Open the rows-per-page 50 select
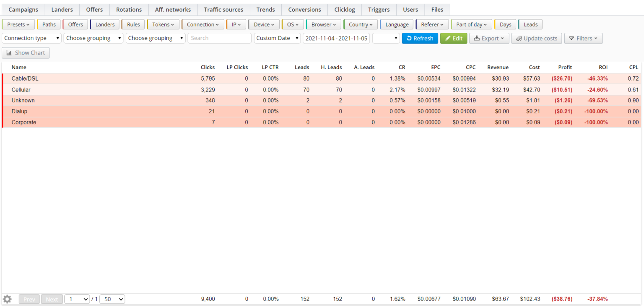The width and height of the screenshot is (644, 308). [x=112, y=299]
